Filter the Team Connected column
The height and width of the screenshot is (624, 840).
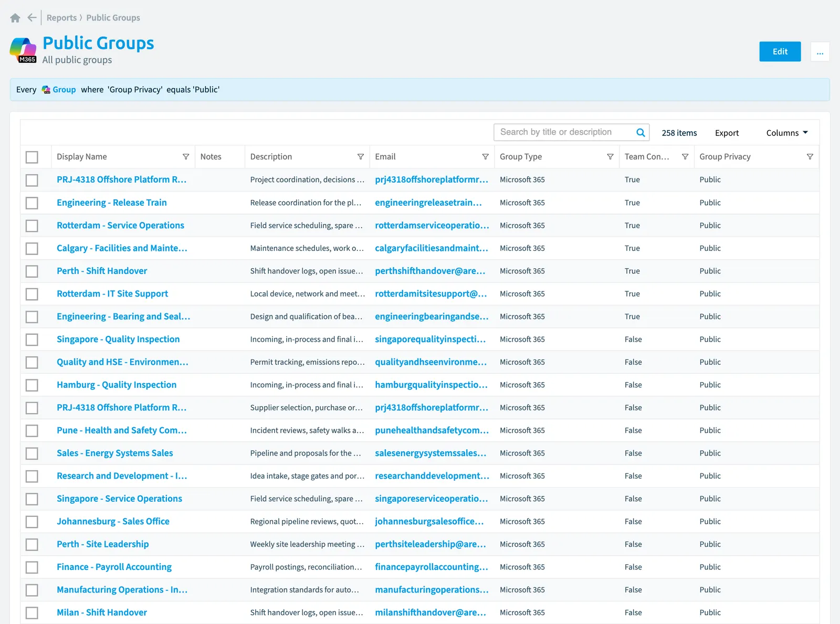click(x=685, y=157)
